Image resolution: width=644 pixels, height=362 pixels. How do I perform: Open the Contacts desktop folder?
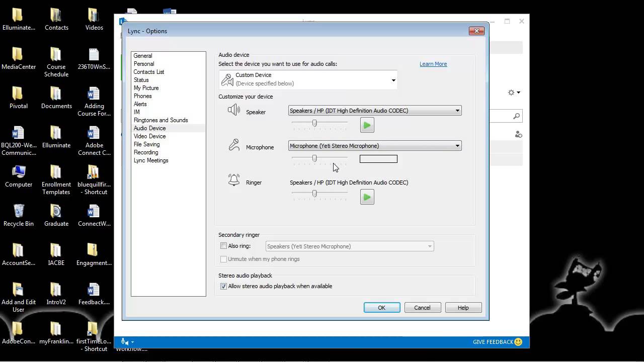click(56, 20)
